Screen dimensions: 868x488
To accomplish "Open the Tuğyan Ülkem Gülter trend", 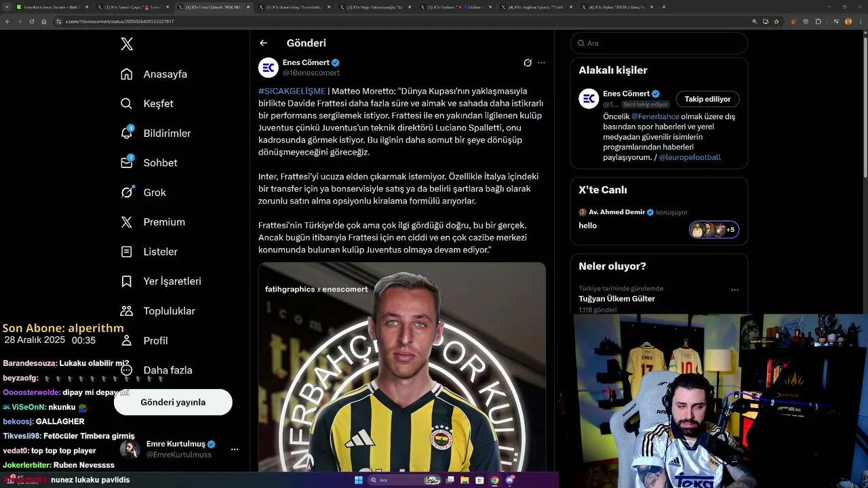I will tap(616, 299).
